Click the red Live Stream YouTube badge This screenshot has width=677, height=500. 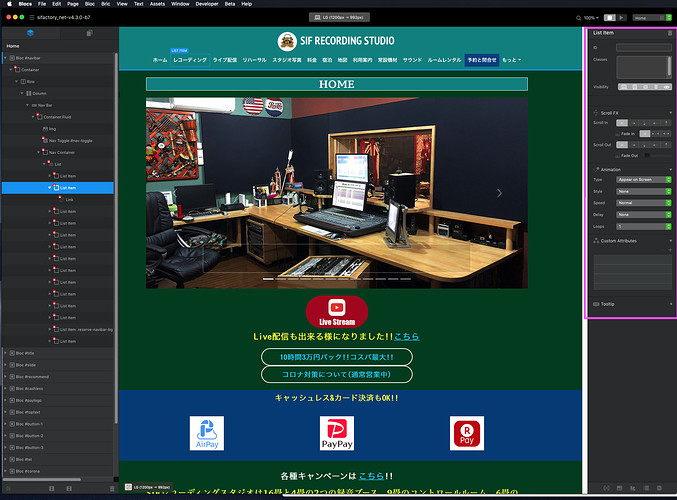(x=337, y=312)
